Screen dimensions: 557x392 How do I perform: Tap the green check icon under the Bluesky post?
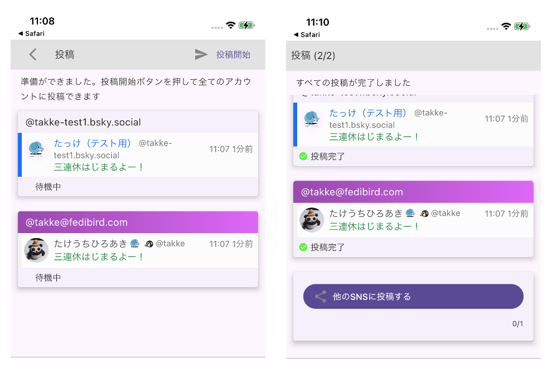point(303,157)
